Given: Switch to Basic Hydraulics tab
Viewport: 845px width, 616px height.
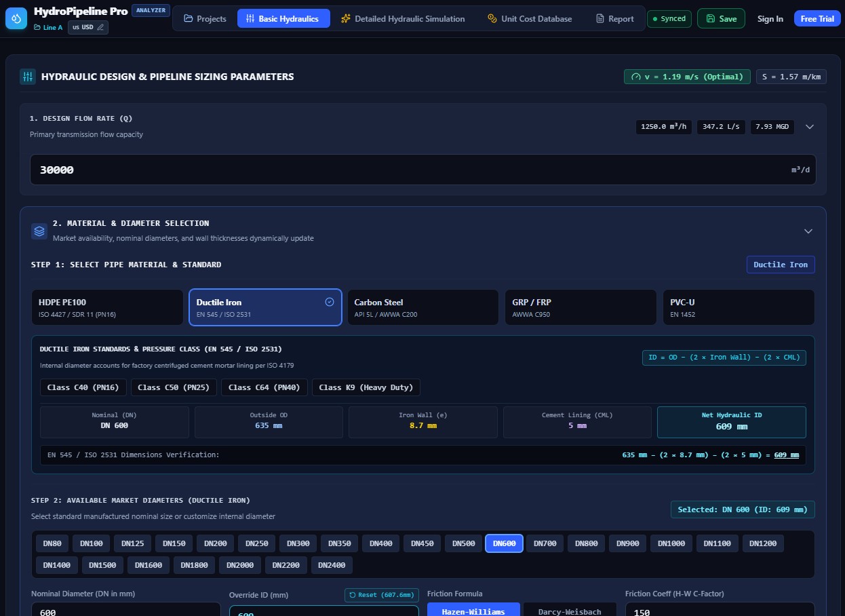Looking at the screenshot, I should 283,18.
